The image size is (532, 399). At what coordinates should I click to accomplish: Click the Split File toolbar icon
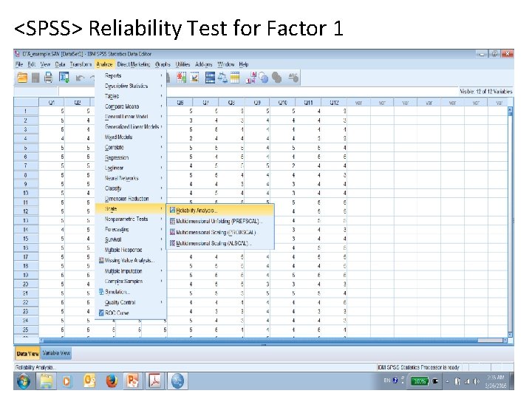[211, 78]
